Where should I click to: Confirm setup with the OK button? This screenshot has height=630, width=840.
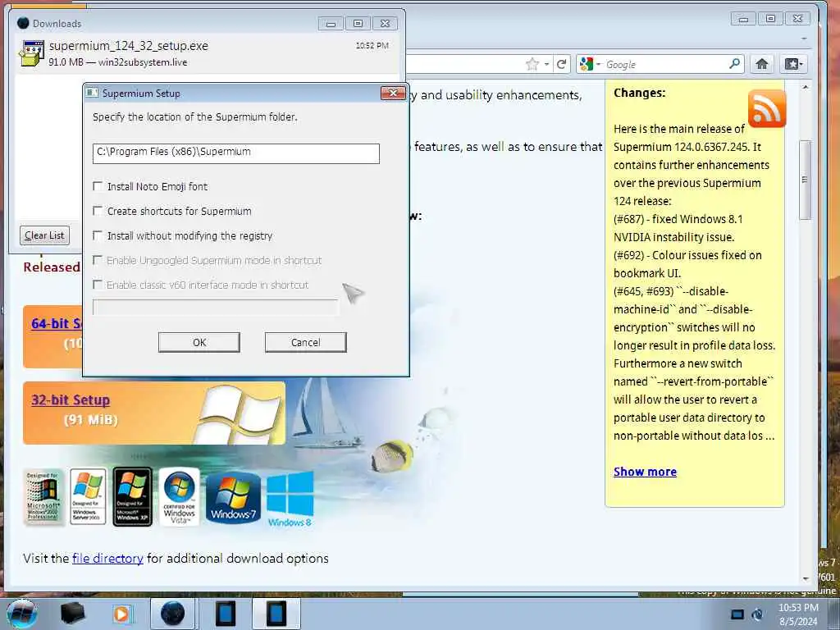(199, 342)
